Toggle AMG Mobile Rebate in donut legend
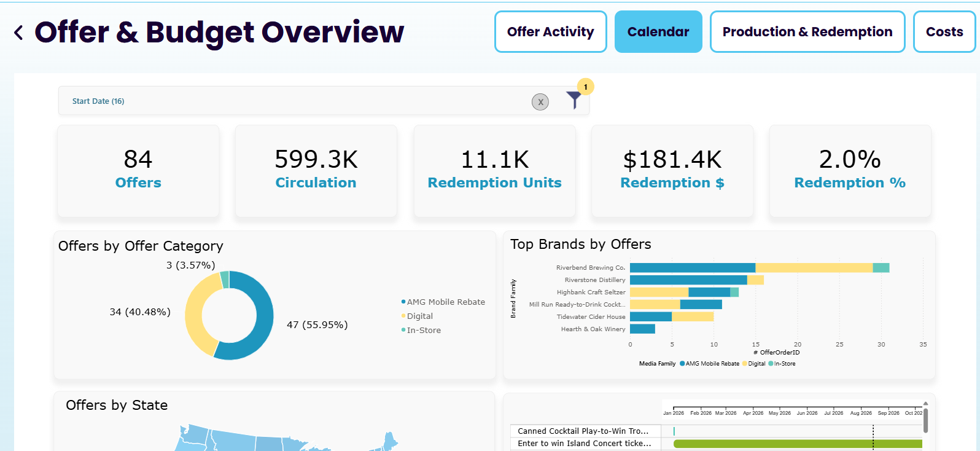Viewport: 980px width, 451px height. click(x=443, y=302)
